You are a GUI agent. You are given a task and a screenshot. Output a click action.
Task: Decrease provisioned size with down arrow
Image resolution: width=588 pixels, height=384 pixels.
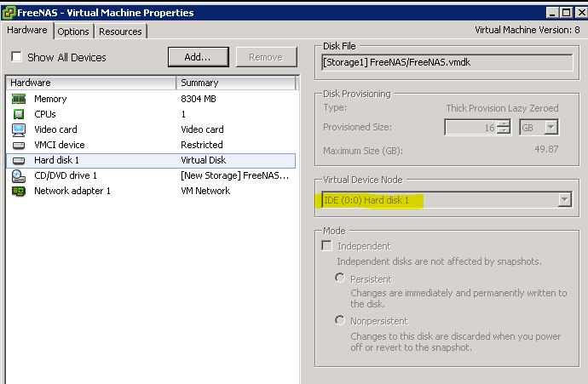[x=504, y=130]
